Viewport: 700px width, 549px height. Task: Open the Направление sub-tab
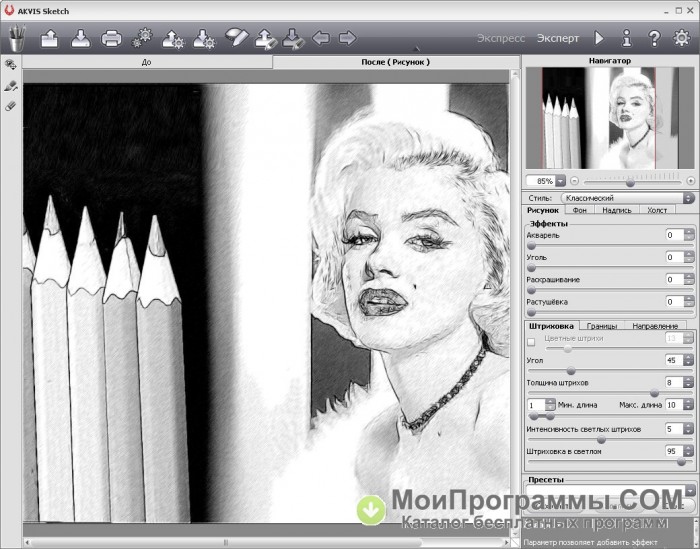coord(655,326)
